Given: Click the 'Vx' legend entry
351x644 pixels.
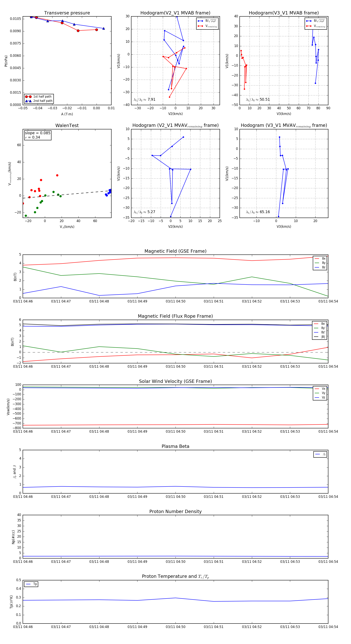Looking at the screenshot, I should click(x=320, y=389).
